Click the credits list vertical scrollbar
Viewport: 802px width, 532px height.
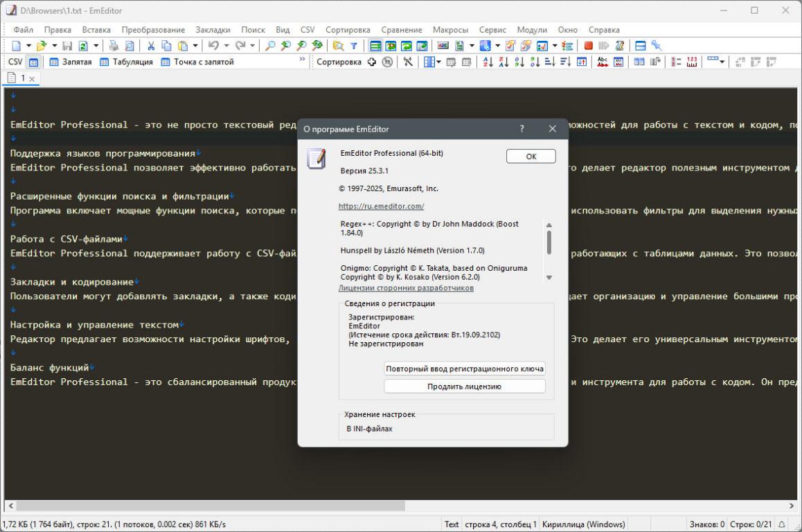[x=549, y=242]
